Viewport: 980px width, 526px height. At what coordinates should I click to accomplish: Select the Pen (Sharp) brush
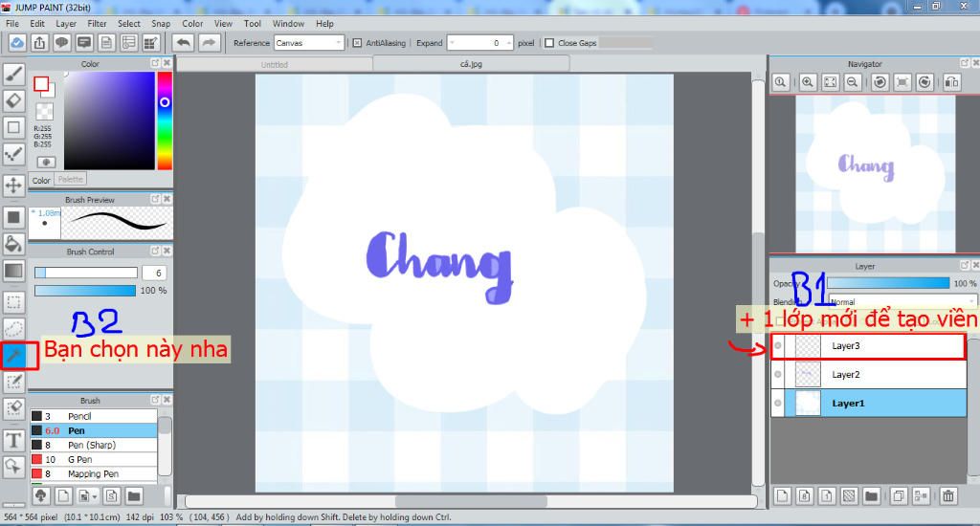[94, 445]
